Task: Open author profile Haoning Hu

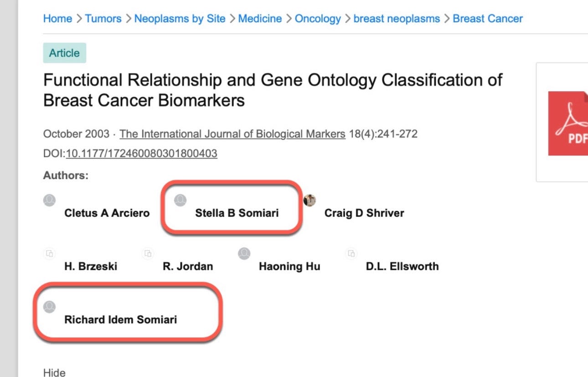Action: click(289, 266)
